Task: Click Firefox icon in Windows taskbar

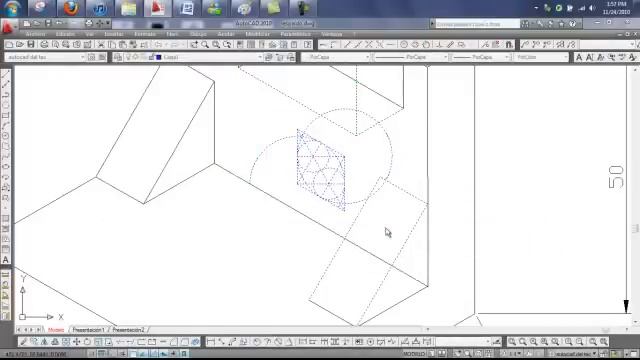Action: tap(70, 8)
